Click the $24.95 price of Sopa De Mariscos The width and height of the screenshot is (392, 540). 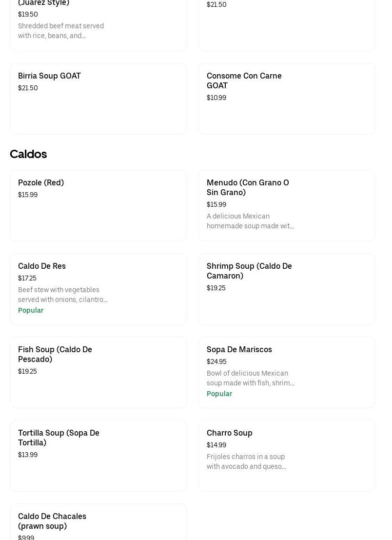pos(216,362)
